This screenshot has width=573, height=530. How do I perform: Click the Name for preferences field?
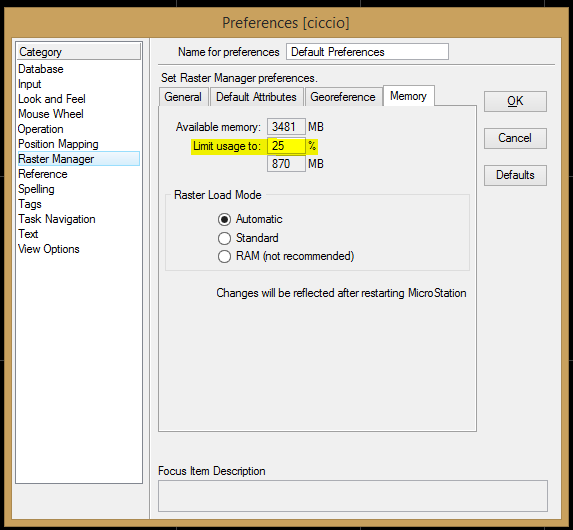tap(367, 52)
